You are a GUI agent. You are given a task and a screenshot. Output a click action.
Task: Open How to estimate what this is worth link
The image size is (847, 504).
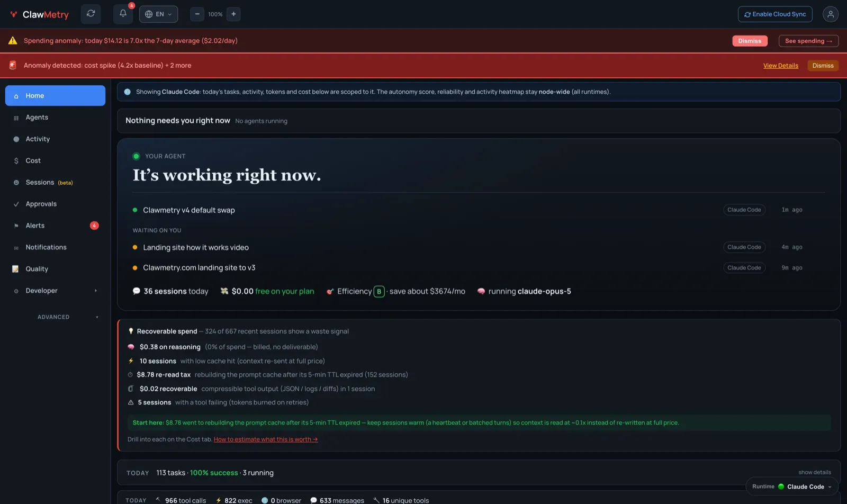pos(266,439)
